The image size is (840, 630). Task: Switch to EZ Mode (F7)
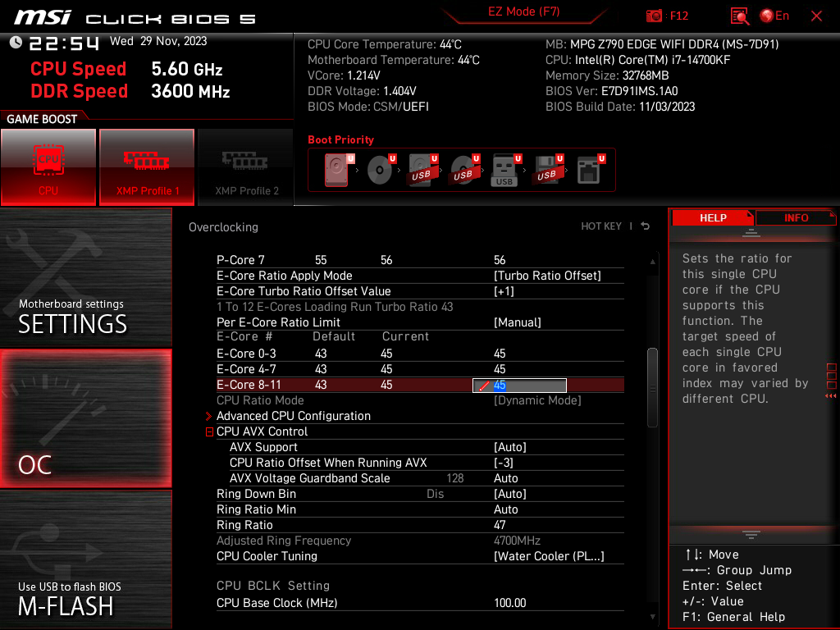[523, 11]
